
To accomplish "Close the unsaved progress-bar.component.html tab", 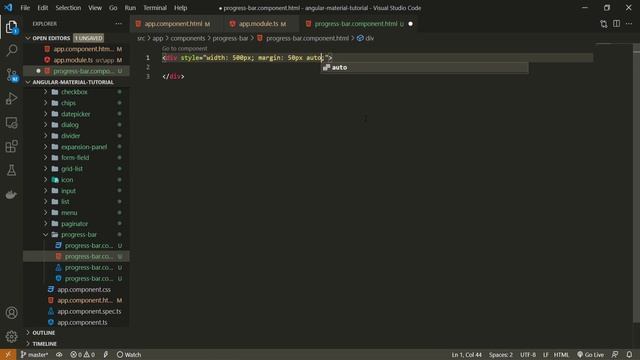I will [410, 24].
